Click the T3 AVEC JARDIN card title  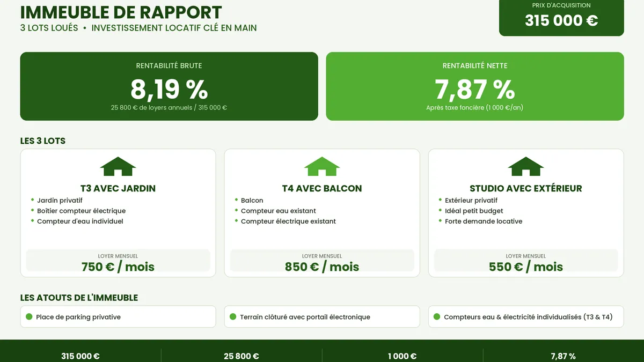118,188
